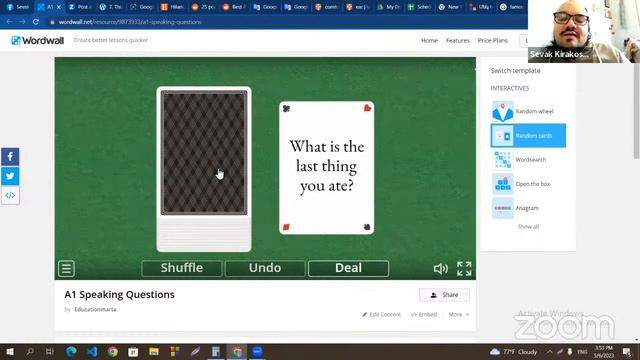
Task: Click the dealt question card
Action: tap(327, 168)
